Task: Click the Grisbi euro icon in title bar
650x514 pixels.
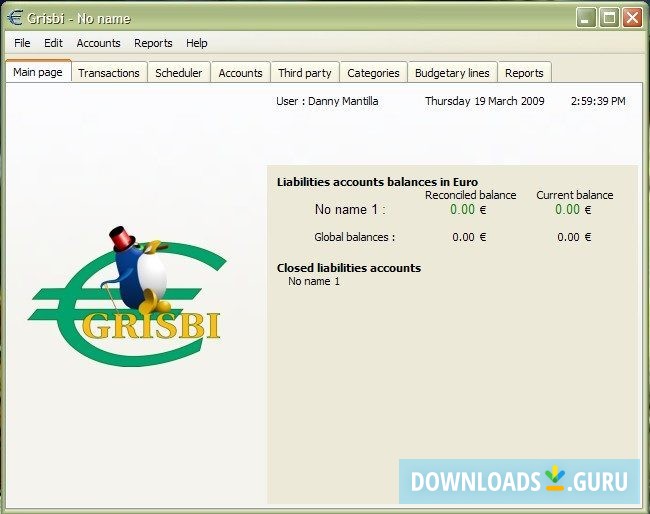Action: (x=15, y=18)
